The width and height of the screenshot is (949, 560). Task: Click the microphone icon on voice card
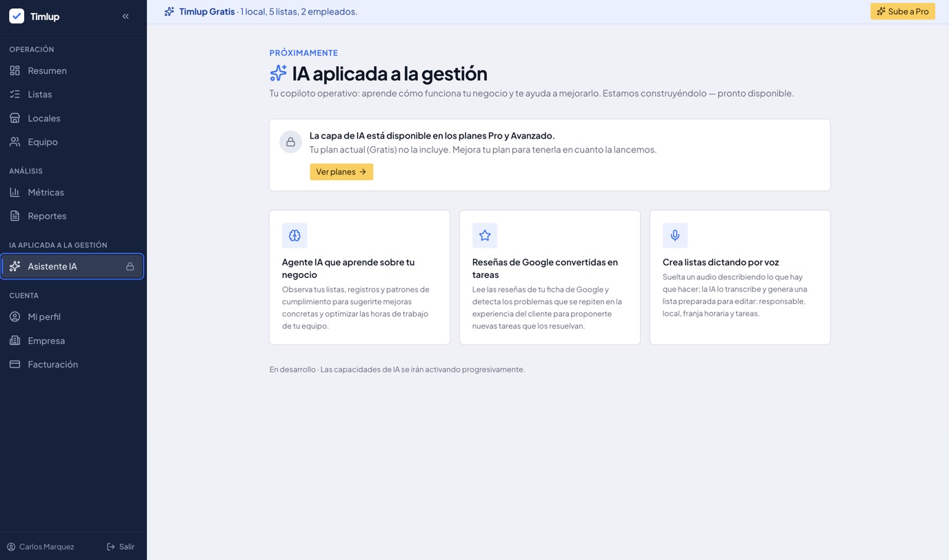point(675,235)
